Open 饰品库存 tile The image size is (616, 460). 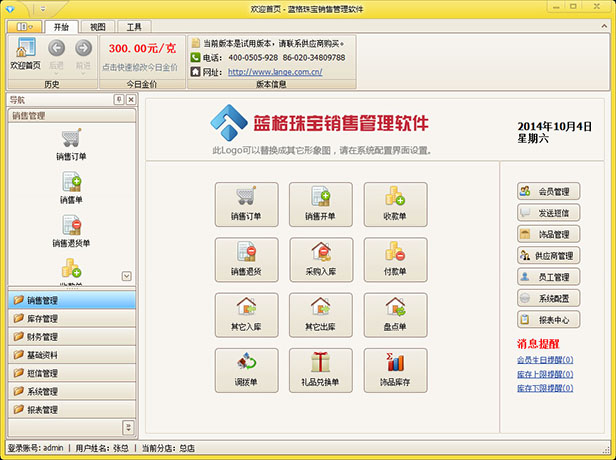click(395, 370)
